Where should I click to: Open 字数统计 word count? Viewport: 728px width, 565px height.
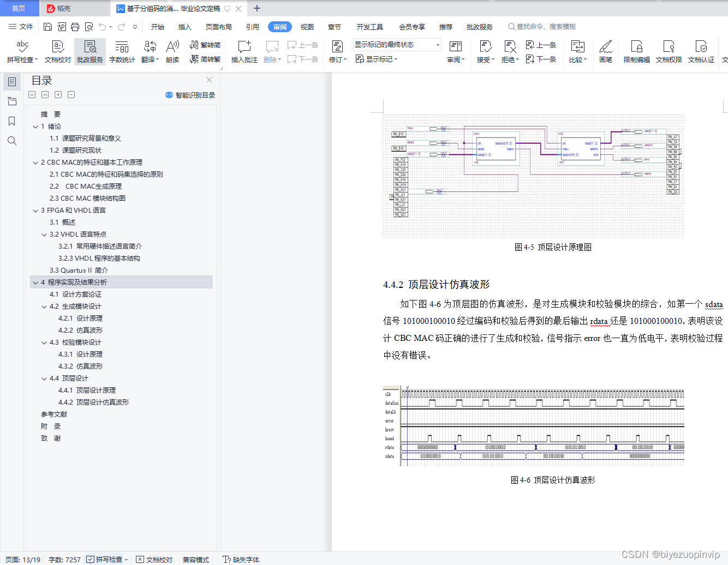coord(122,52)
